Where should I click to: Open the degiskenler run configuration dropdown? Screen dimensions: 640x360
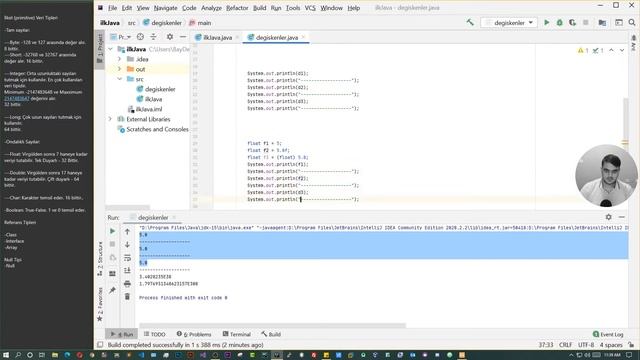click(x=509, y=23)
